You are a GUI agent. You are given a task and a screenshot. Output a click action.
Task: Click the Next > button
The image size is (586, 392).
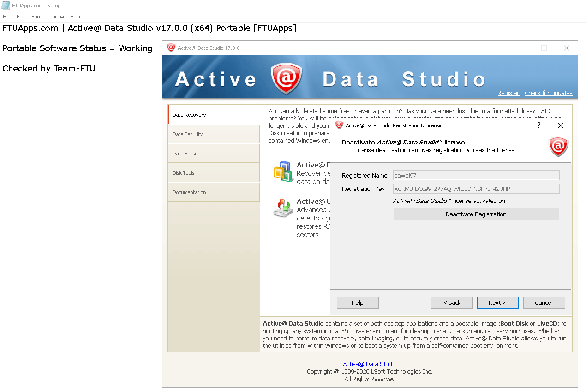[498, 303]
